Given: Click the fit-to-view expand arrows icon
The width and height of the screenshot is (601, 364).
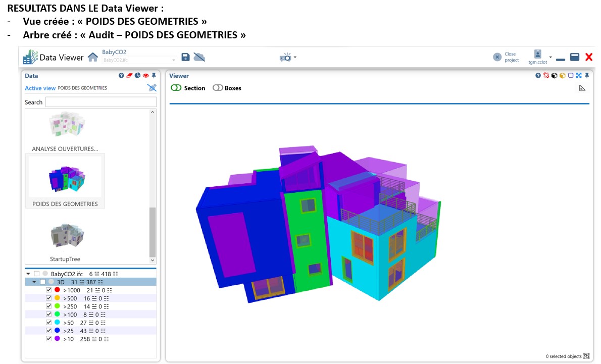Looking at the screenshot, I should [579, 76].
